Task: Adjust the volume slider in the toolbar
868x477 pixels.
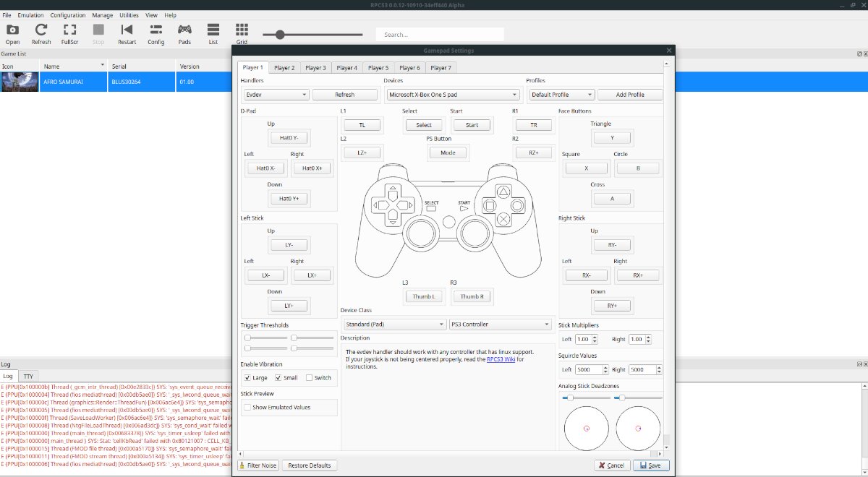Action: [278, 33]
